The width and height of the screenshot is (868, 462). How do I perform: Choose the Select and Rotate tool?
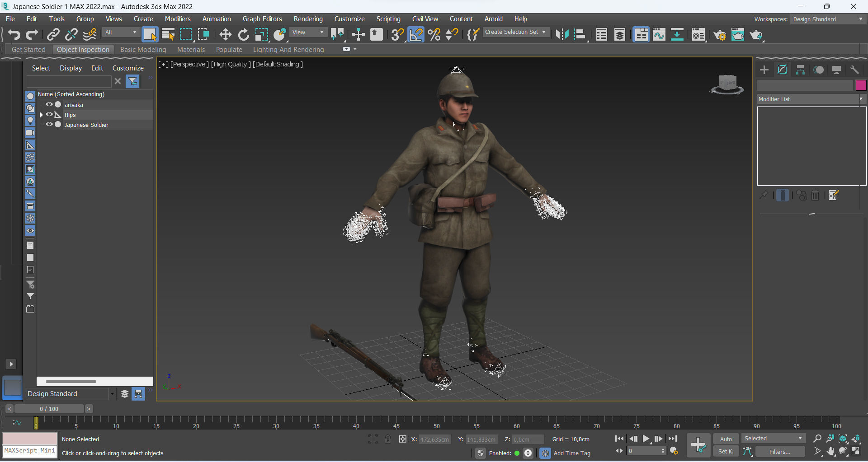244,34
